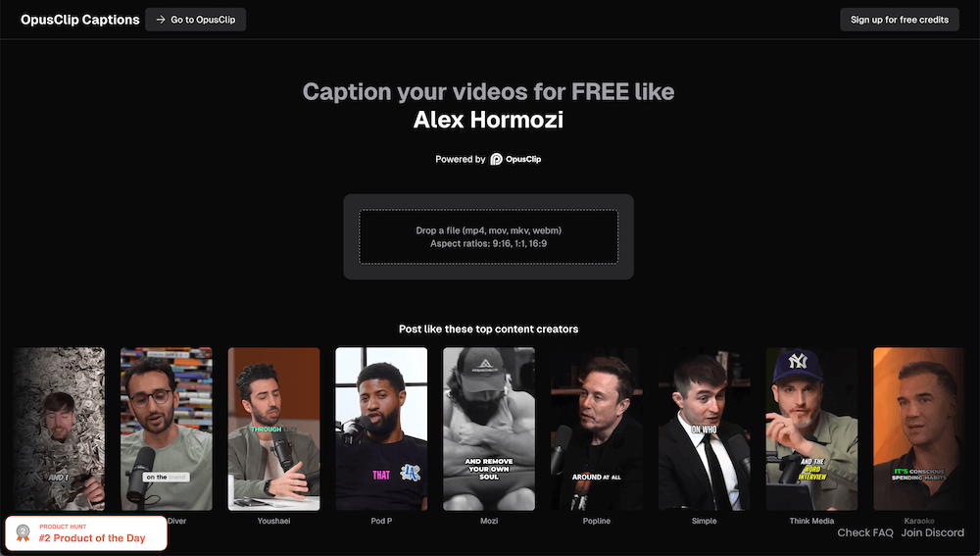Select the Diver caption style thumbnail
The height and width of the screenshot is (556, 980).
point(167,430)
